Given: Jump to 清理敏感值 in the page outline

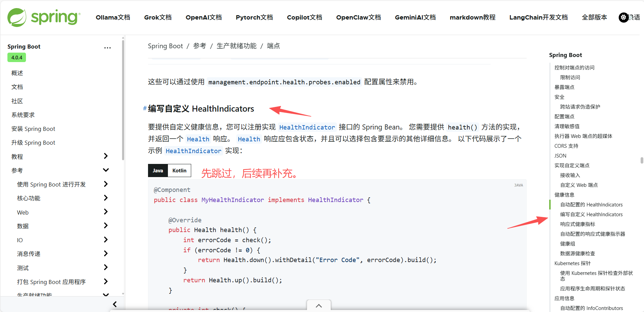Looking at the screenshot, I should click(567, 126).
